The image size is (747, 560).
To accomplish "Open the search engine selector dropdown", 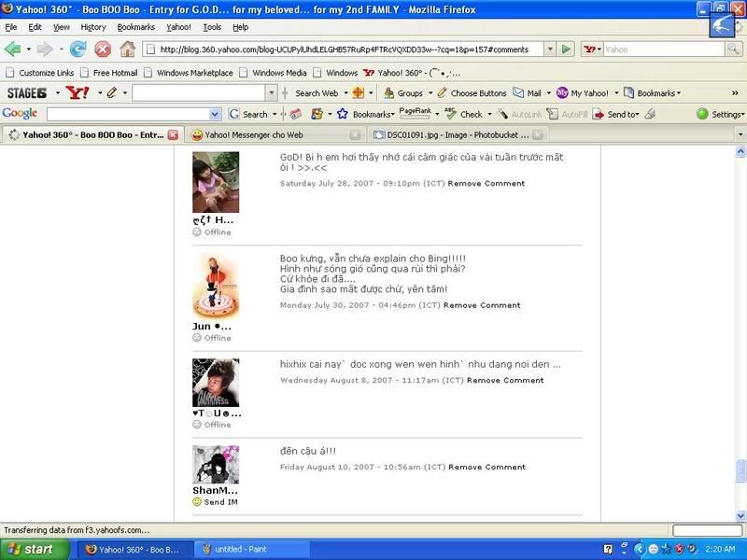I will (593, 49).
